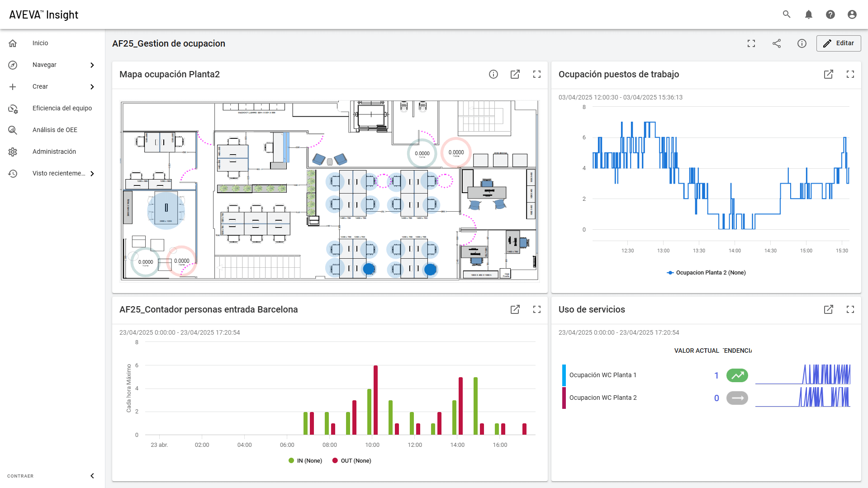
Task: Toggle IN (None) series in legend
Action: click(x=305, y=460)
